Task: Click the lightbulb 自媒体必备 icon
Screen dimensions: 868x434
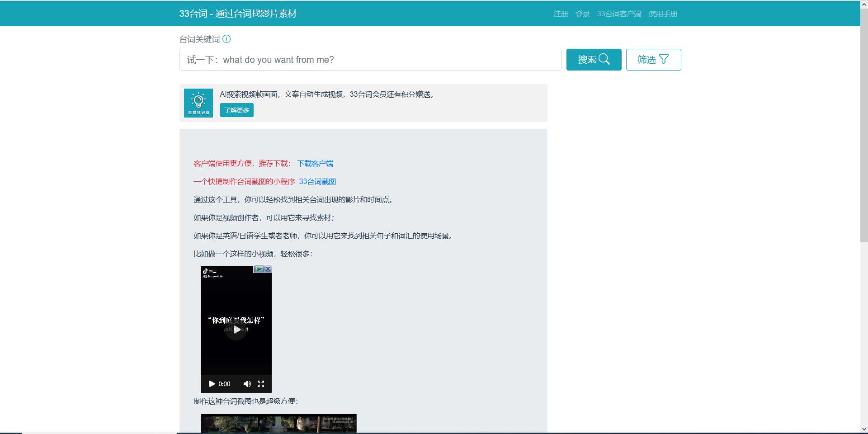Action: (x=198, y=103)
